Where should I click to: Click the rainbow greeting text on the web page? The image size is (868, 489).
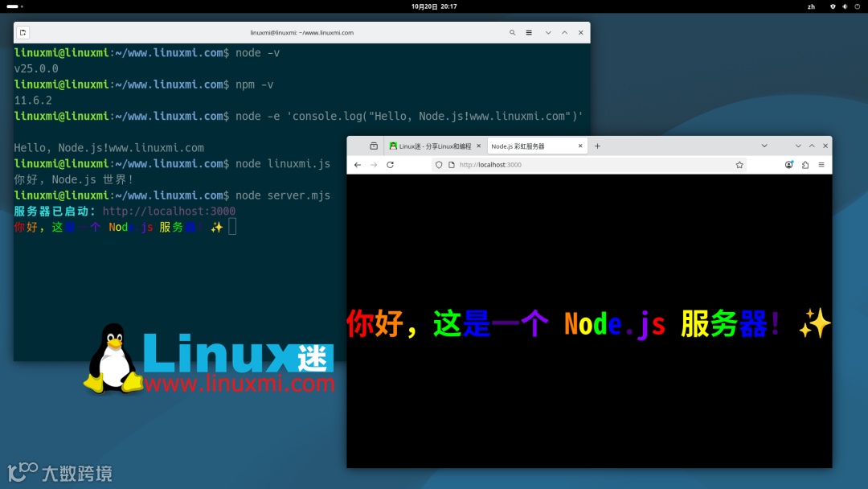tap(589, 324)
